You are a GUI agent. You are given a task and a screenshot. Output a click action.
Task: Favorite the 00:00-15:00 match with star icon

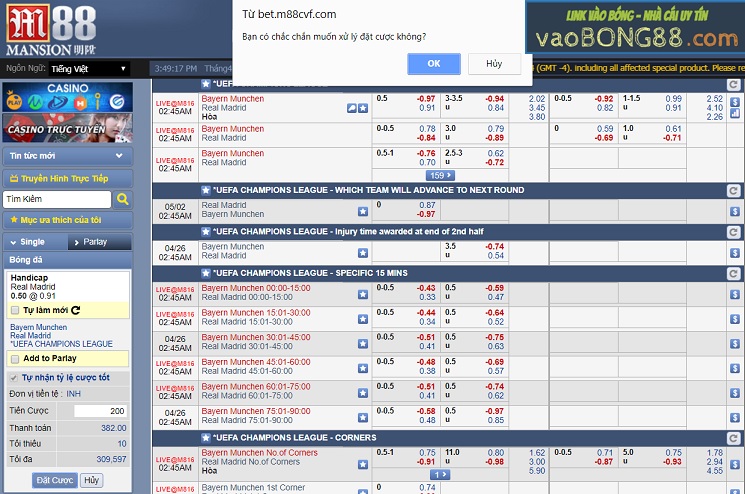pyautogui.click(x=363, y=291)
